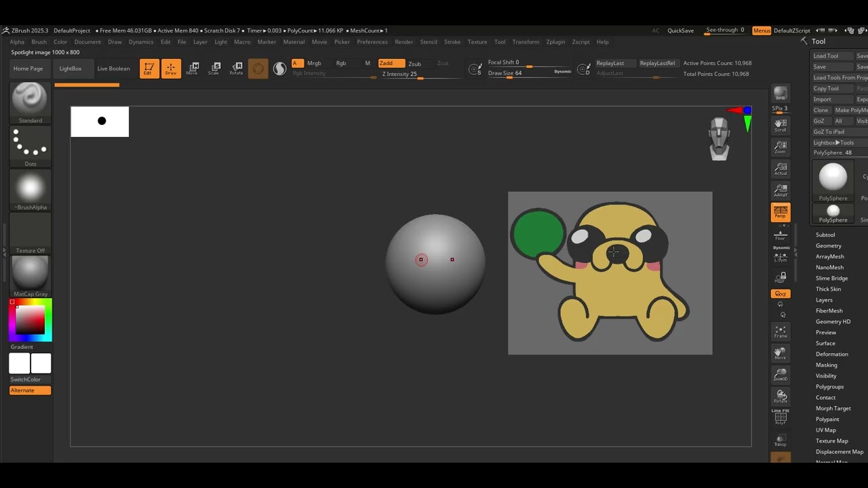Open the Zplugin menu

point(555,42)
